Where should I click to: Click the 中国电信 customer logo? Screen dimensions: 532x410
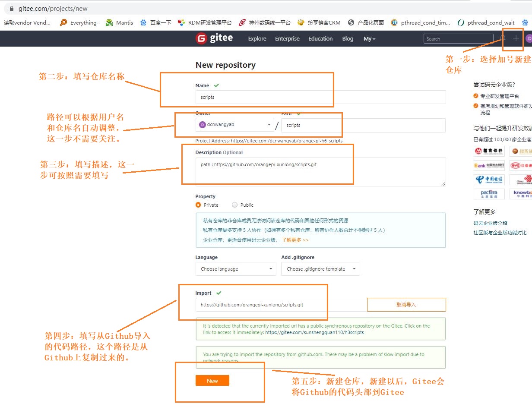click(489, 180)
